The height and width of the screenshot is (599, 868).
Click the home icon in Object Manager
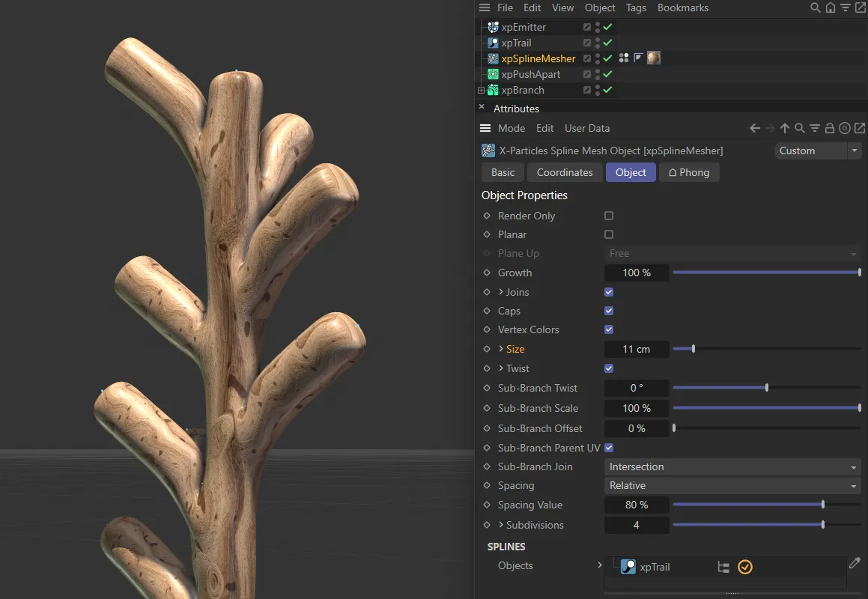[x=831, y=7]
